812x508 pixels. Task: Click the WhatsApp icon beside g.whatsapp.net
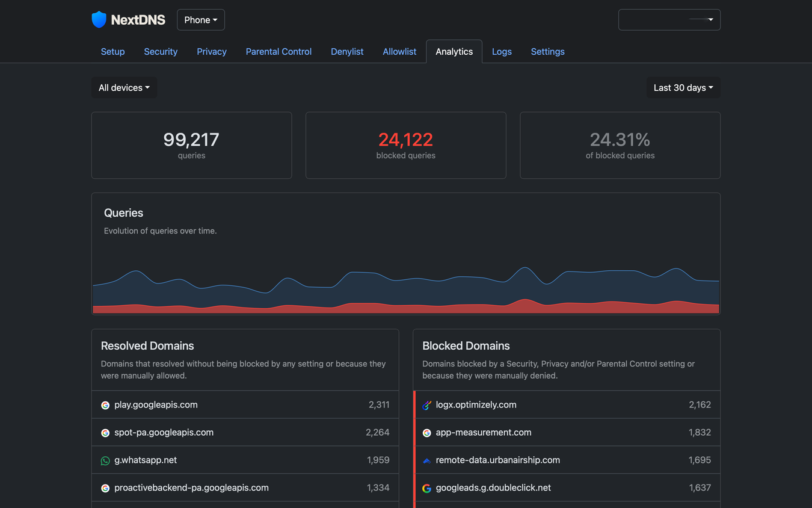(105, 460)
